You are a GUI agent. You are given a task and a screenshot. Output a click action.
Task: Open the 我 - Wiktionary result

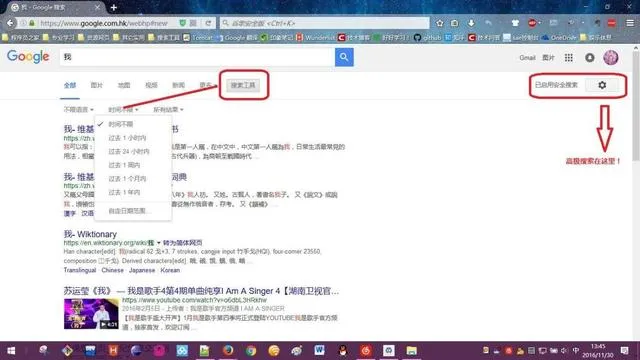tap(90, 234)
